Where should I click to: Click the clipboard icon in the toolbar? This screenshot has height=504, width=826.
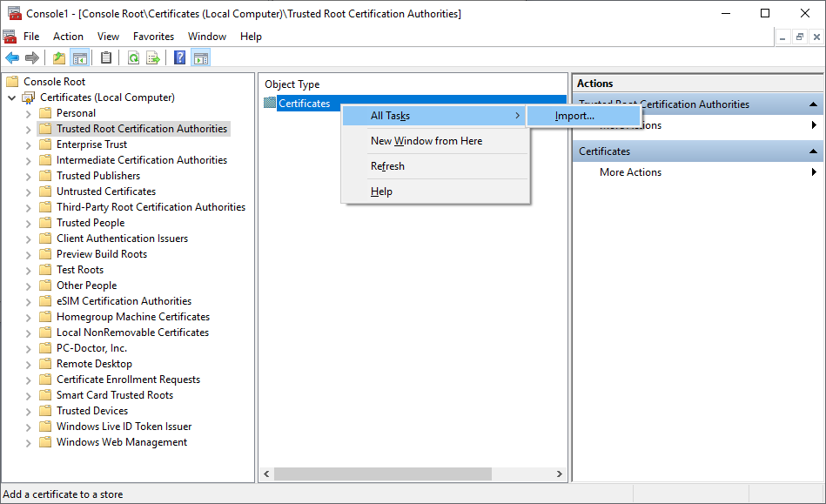tap(106, 58)
